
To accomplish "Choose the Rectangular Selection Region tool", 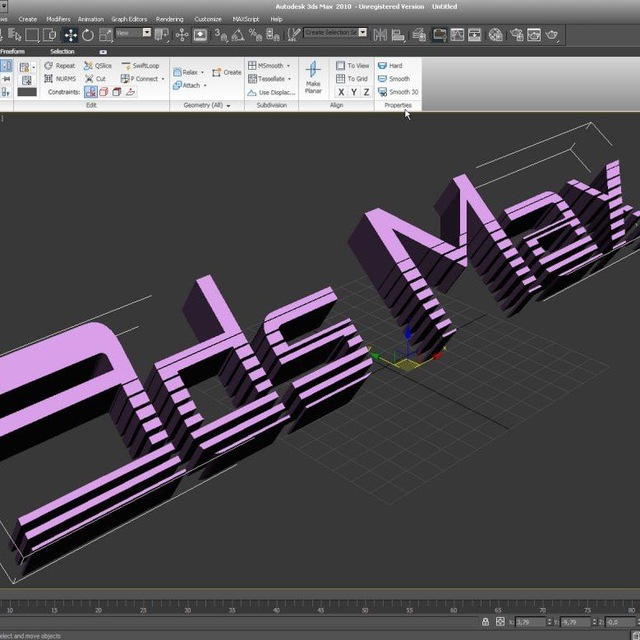I will pos(32,35).
